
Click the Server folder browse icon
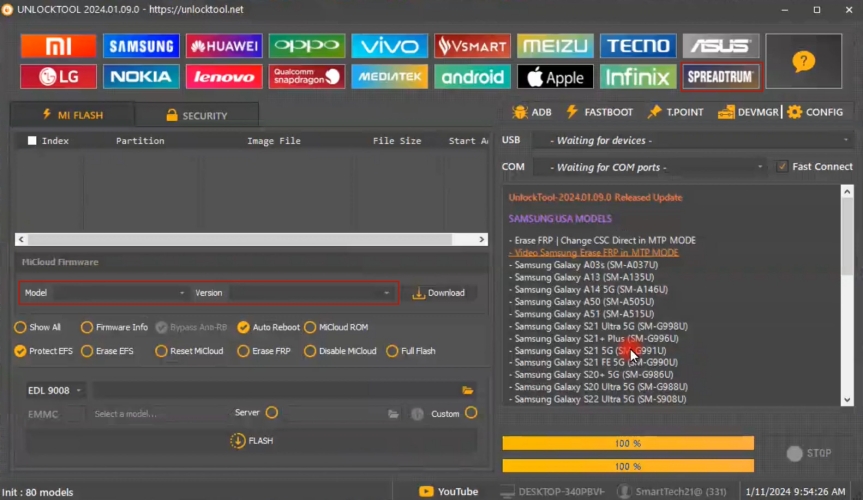tap(393, 414)
